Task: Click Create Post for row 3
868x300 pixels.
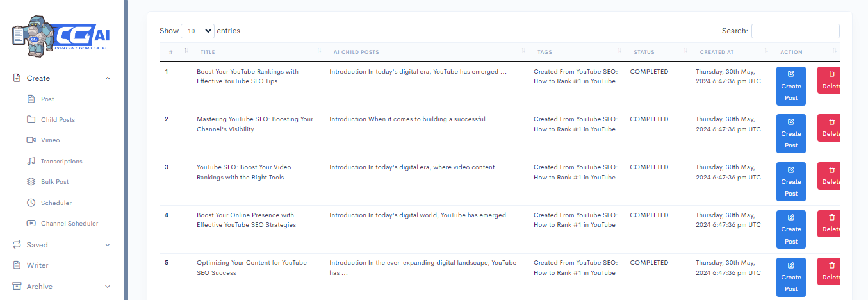Action: pyautogui.click(x=791, y=181)
